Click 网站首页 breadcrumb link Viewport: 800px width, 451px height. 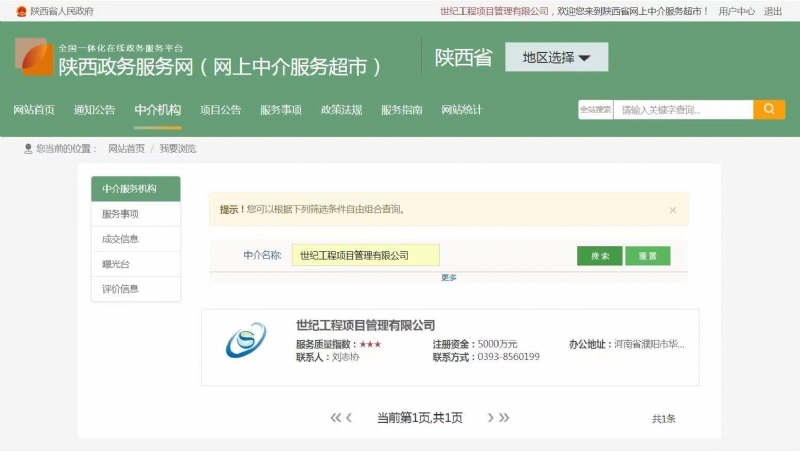(126, 148)
